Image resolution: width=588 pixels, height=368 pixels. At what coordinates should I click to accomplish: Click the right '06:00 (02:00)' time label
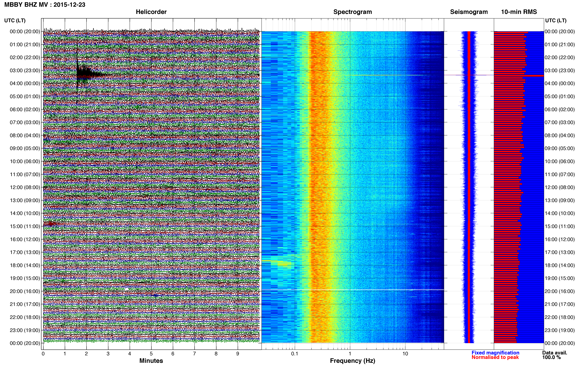pos(560,110)
